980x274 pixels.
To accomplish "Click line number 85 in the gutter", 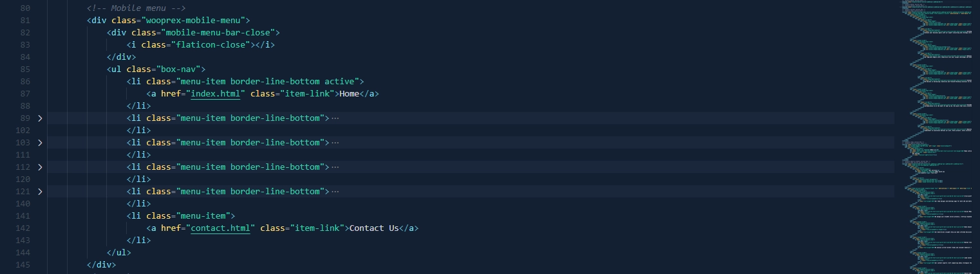I will pyautogui.click(x=25, y=69).
